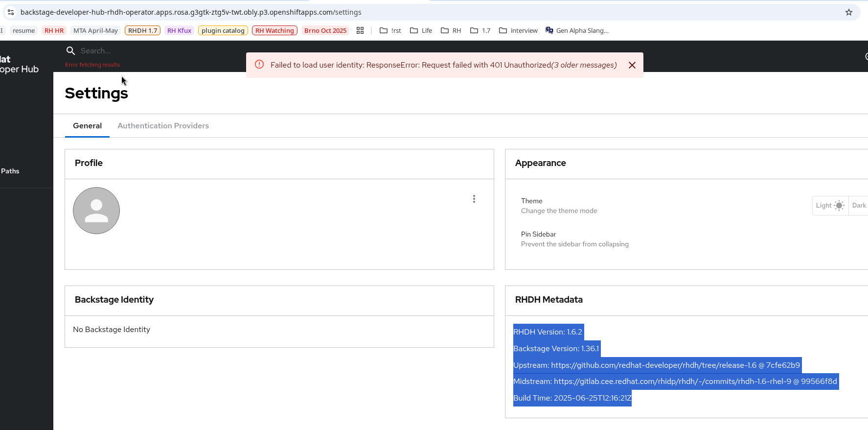Click the Backstage Version 1.36.1 text

click(x=556, y=349)
